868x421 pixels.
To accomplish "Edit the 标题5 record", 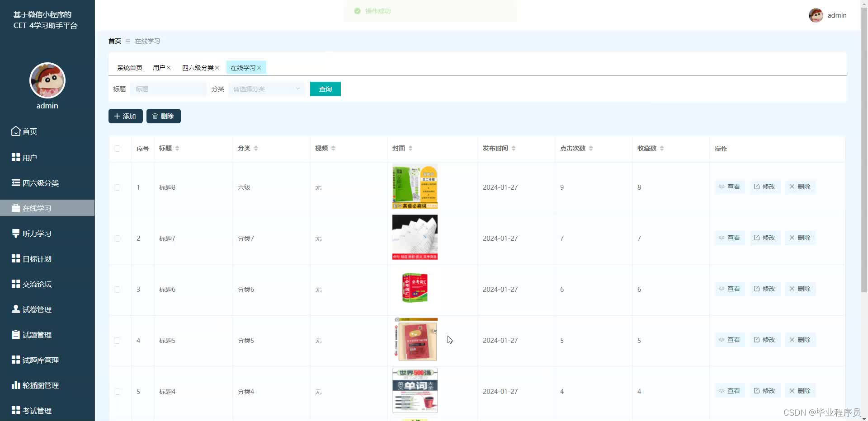I will pos(765,340).
